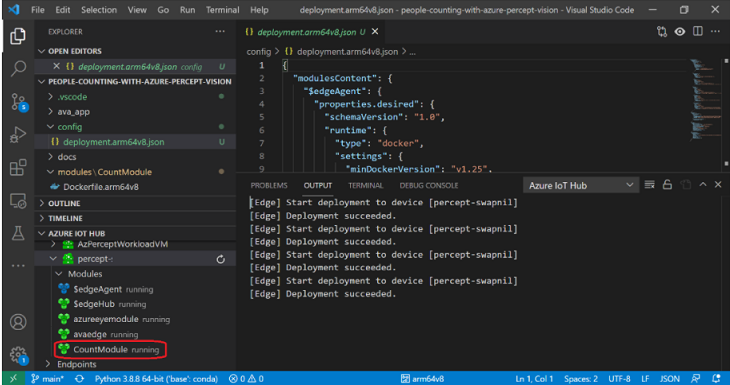Toggle output auto-scroll lock
Screen dimensions: 730x385
667,185
